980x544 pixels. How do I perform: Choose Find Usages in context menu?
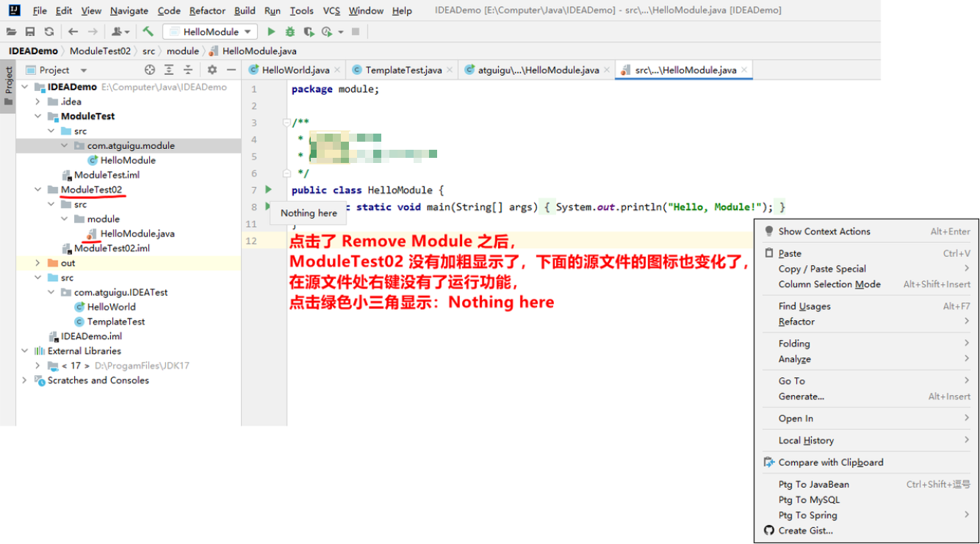pyautogui.click(x=867, y=306)
